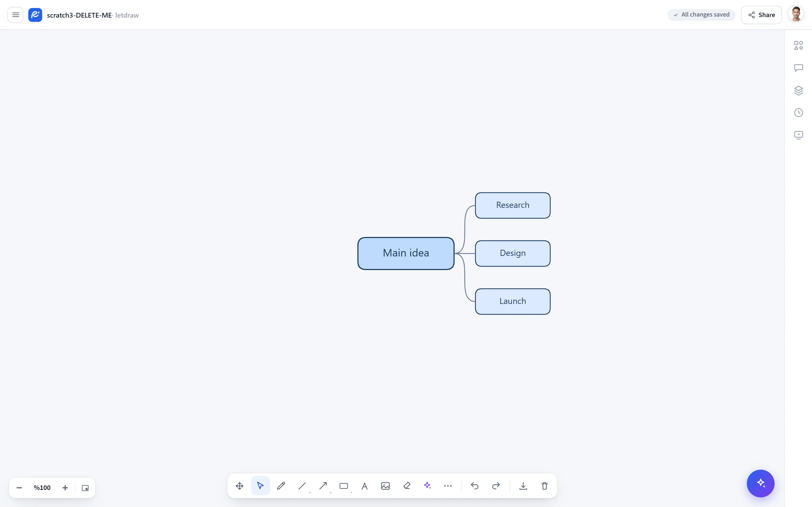Open the comments panel
812x507 pixels.
click(799, 68)
